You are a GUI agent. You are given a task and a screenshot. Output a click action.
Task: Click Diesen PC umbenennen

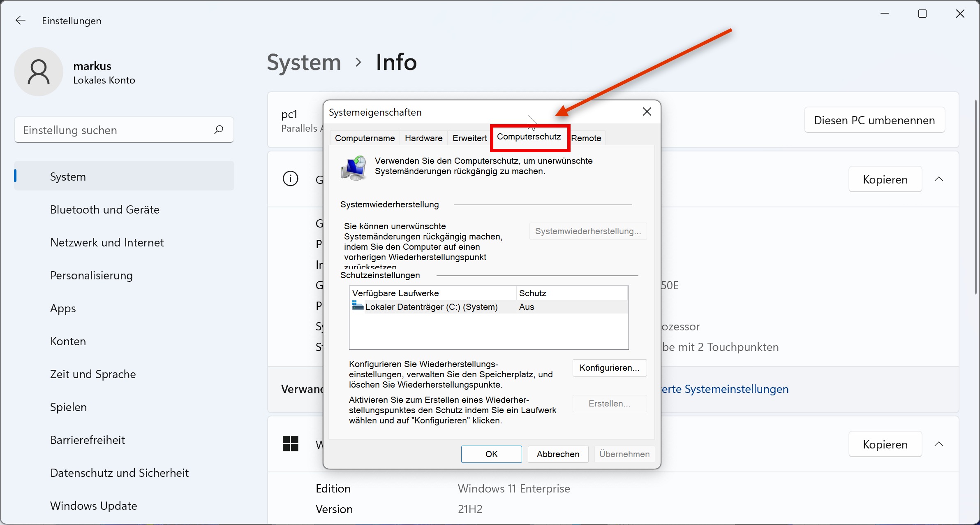point(874,120)
